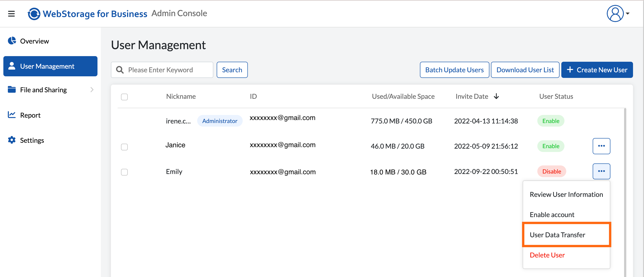Click the Overview pie chart icon
Screen dimensions: 644x277
tap(12, 41)
